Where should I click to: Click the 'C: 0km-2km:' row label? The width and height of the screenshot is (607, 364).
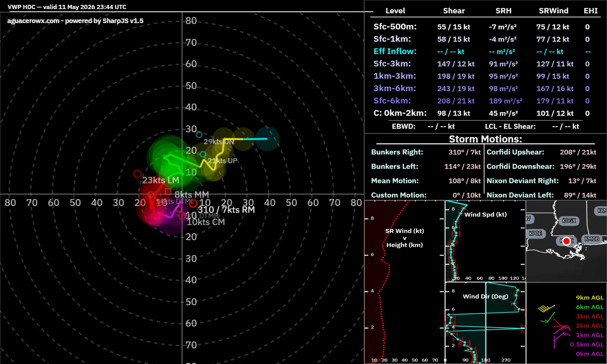pos(400,113)
